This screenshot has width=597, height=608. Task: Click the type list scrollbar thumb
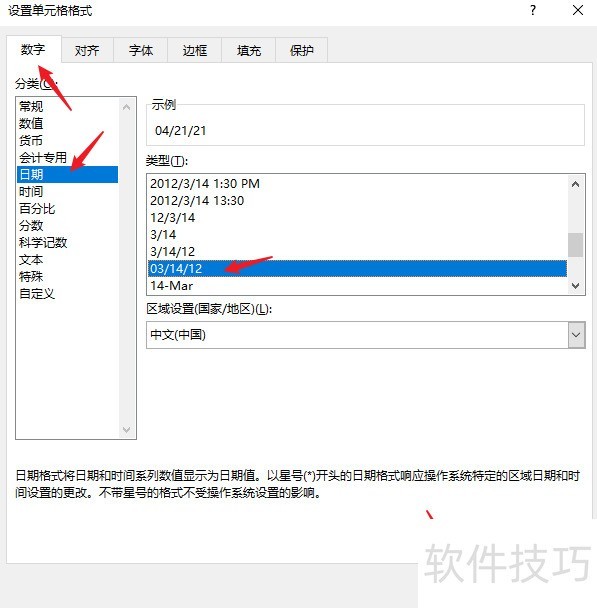point(576,245)
